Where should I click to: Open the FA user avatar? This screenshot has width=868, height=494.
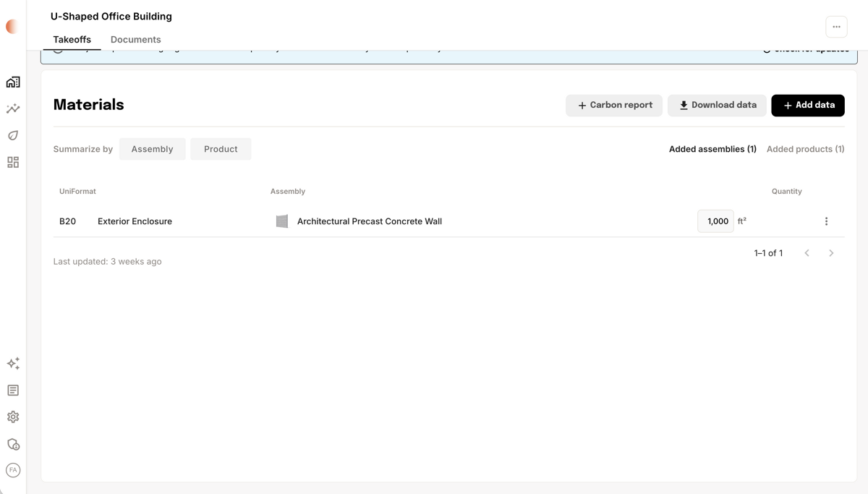[13, 470]
